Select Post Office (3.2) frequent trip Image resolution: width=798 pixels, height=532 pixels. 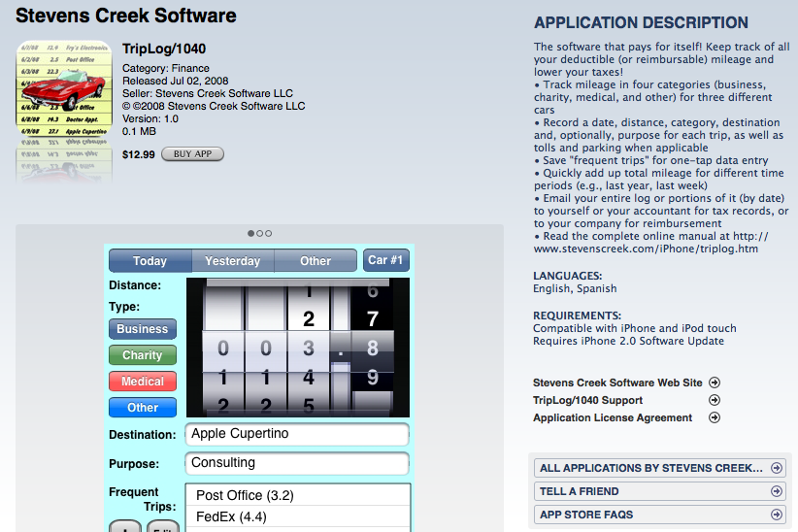tap(298, 495)
